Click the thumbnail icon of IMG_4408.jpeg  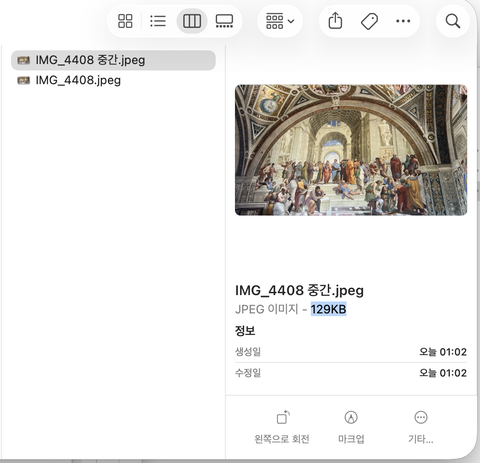click(24, 80)
